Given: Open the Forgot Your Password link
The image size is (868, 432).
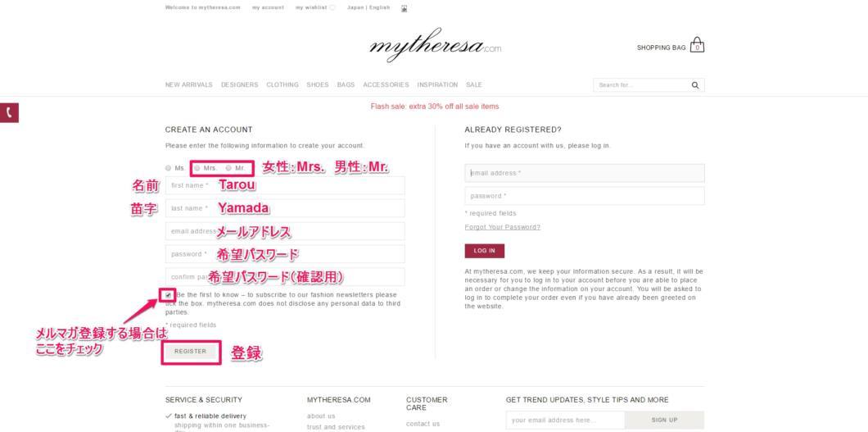Looking at the screenshot, I should pos(503,227).
